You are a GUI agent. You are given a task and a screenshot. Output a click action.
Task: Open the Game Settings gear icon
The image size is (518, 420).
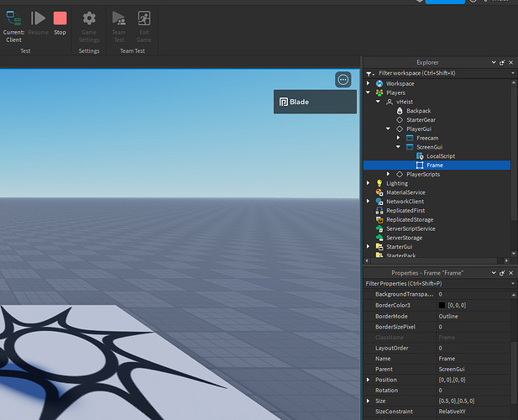pos(89,18)
